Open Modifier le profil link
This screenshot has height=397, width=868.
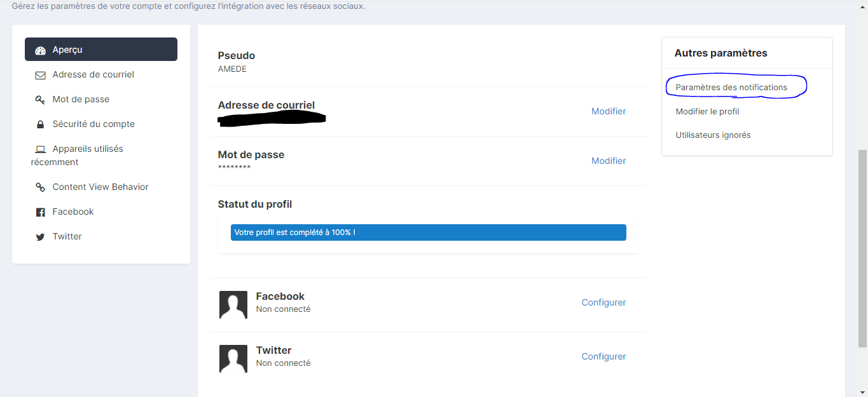coord(707,112)
